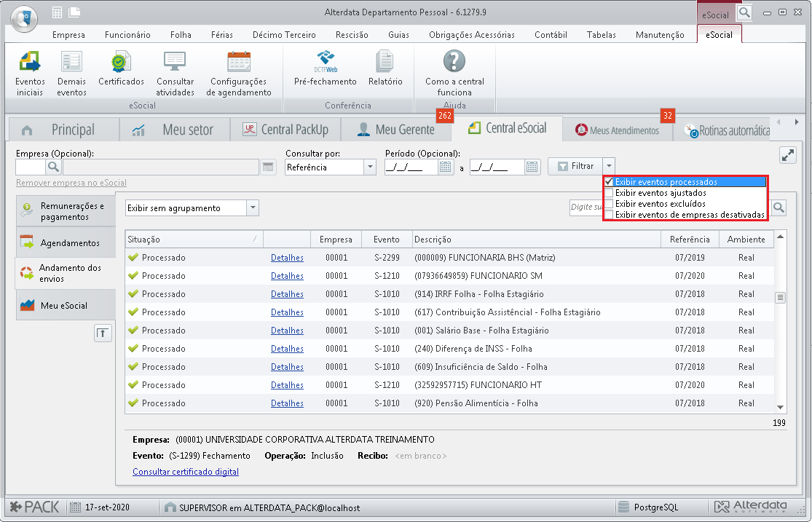
Task: Click the documents quick-access icon
Action: [74, 12]
